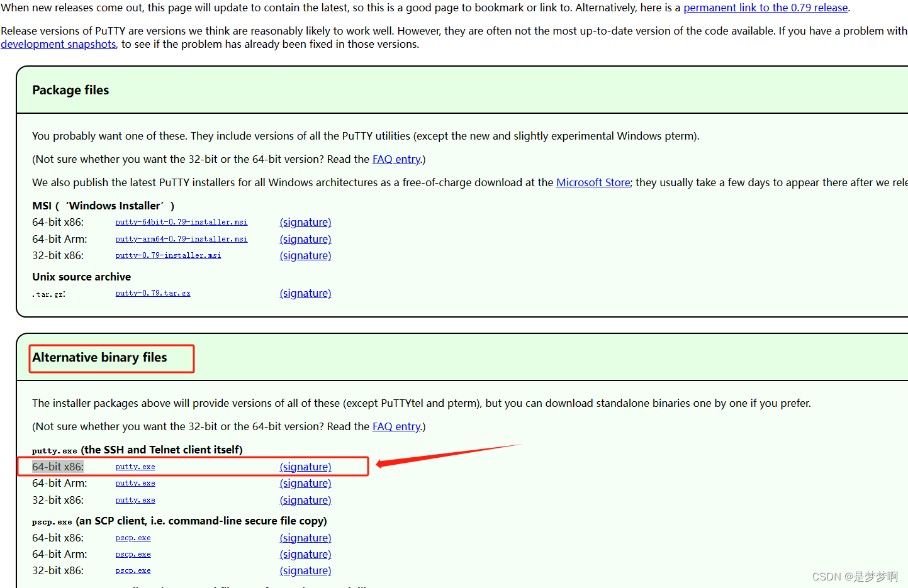The image size is (908, 588).
Task: Click '64-bit x86:' label under pscp.exe
Action: [x=58, y=538]
